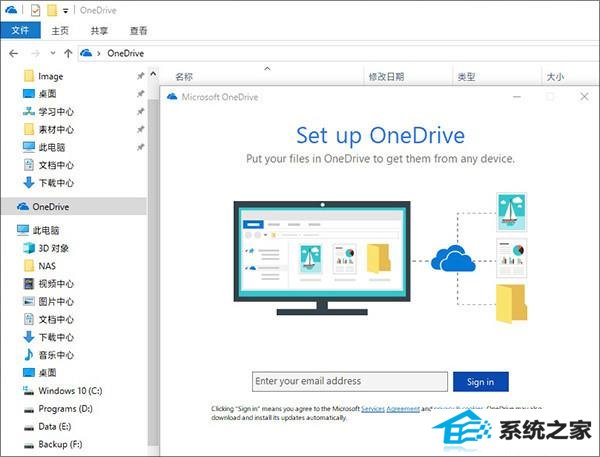
Task: Click the email address input field
Action: [350, 381]
